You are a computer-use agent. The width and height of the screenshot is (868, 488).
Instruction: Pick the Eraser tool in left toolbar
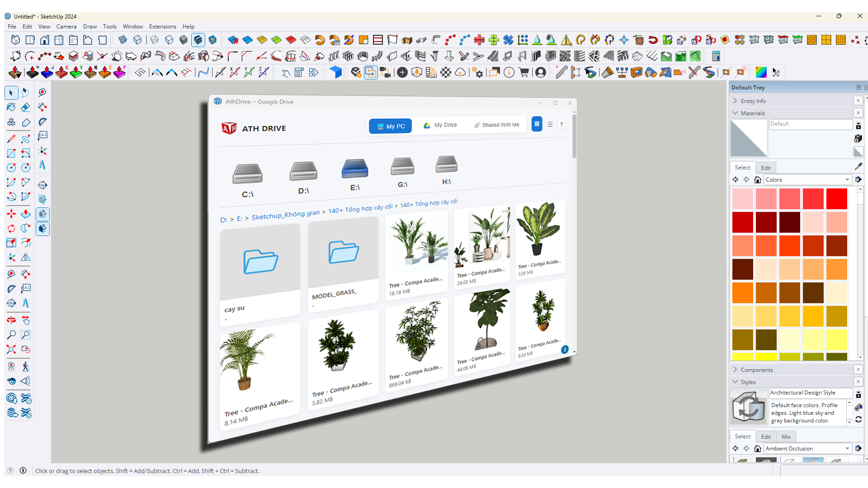click(x=25, y=107)
